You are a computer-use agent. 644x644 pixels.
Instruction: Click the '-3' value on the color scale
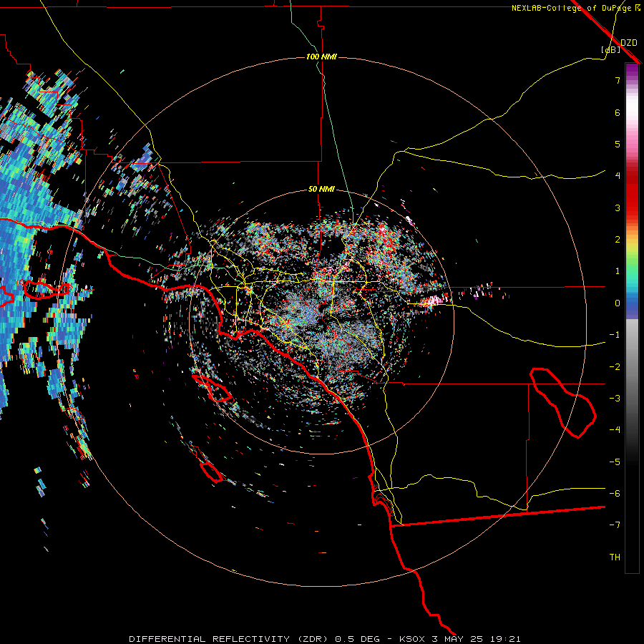pyautogui.click(x=615, y=399)
